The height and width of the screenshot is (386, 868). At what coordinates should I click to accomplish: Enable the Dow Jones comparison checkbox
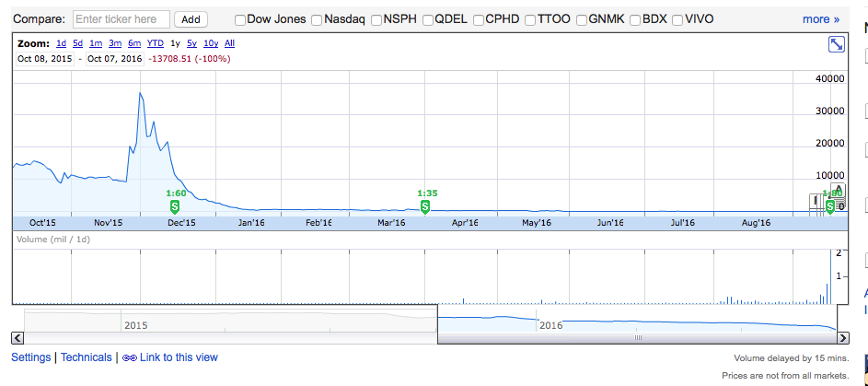[241, 19]
